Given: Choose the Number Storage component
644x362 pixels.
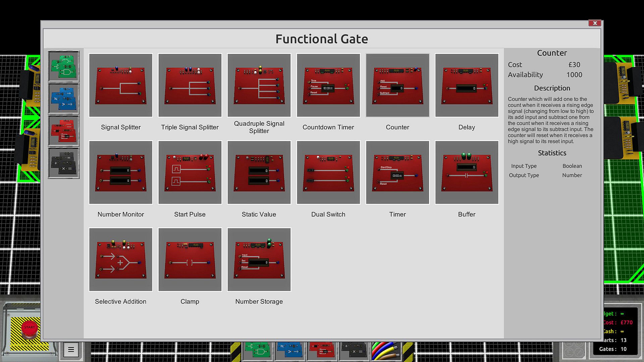Looking at the screenshot, I should pyautogui.click(x=259, y=260).
